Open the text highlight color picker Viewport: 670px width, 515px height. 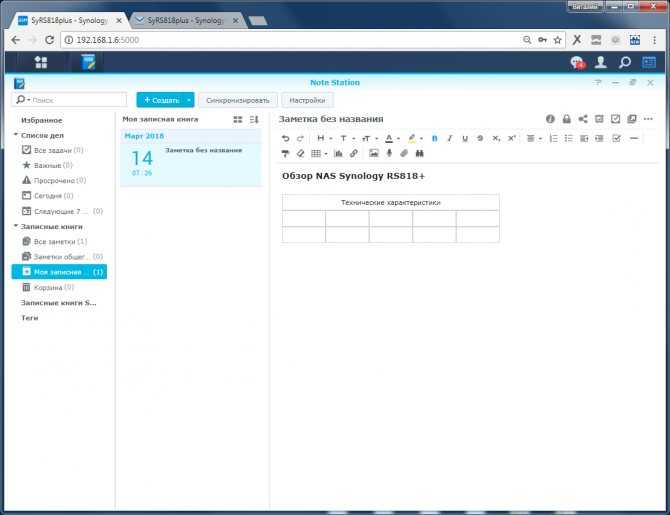(x=414, y=138)
